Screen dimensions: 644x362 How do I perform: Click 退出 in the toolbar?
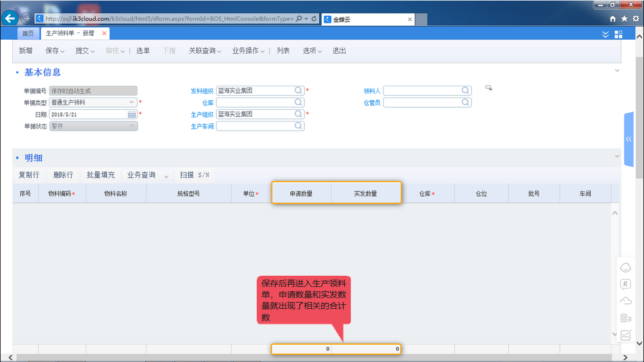(339, 50)
